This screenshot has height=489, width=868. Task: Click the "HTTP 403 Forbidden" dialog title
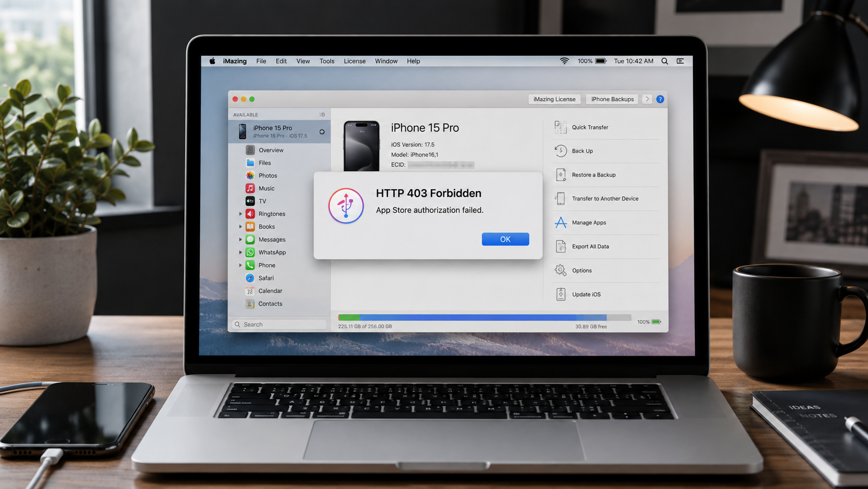pos(428,193)
